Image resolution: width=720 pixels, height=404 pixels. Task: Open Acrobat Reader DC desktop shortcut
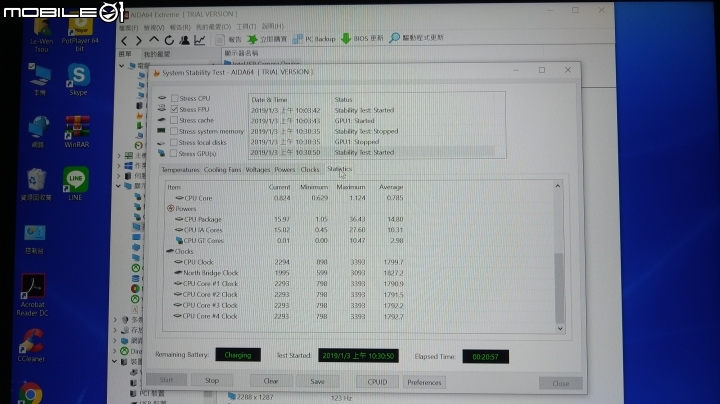[32, 295]
